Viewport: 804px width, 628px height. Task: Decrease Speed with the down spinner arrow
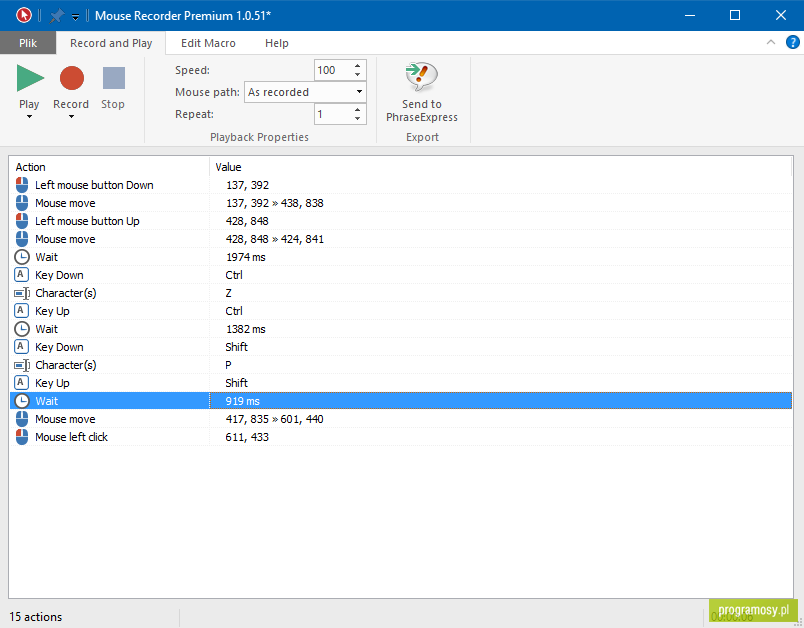358,75
